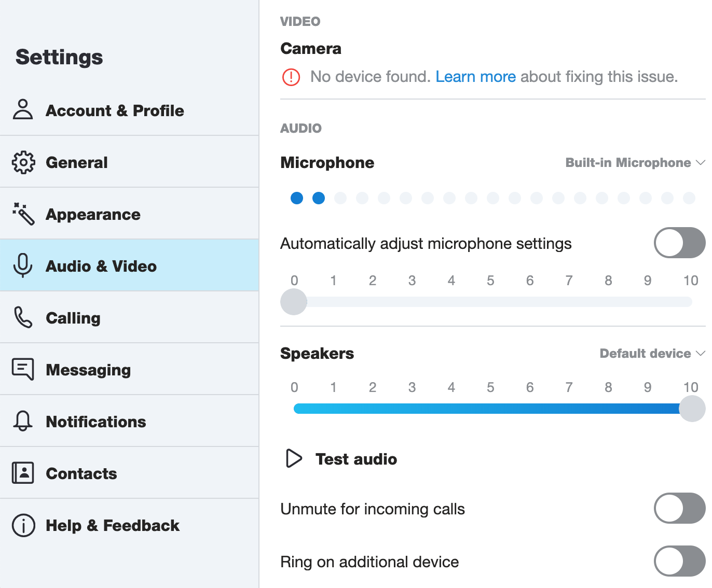Open the Help & Feedback label

tap(113, 525)
